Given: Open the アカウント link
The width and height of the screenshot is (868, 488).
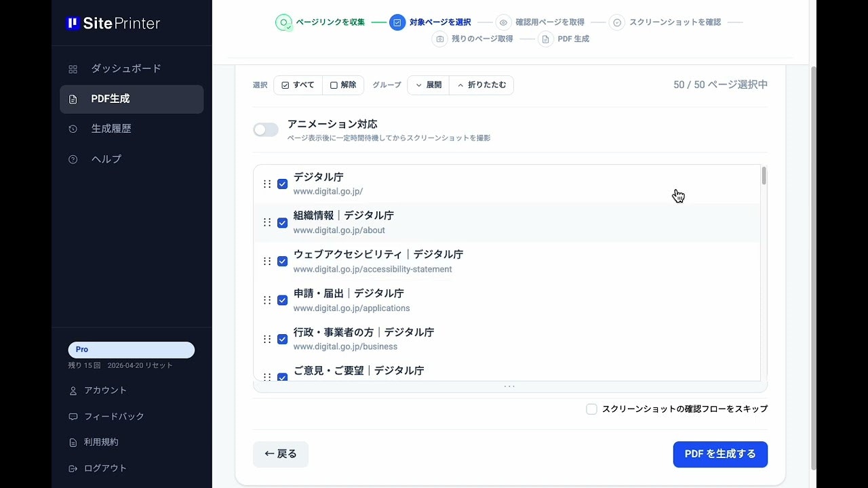Looking at the screenshot, I should [105, 390].
